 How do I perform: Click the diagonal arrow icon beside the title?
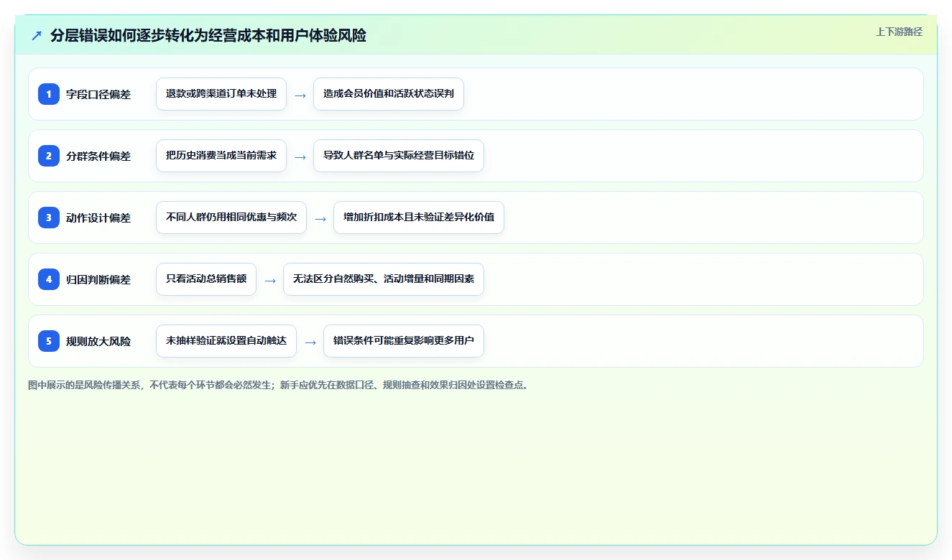click(x=37, y=36)
